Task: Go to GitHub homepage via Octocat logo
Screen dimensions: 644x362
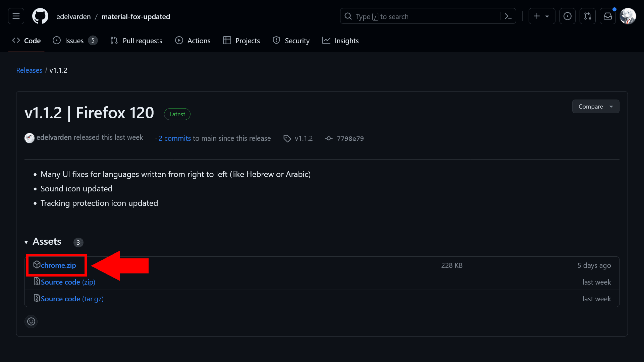Action: pyautogui.click(x=40, y=16)
